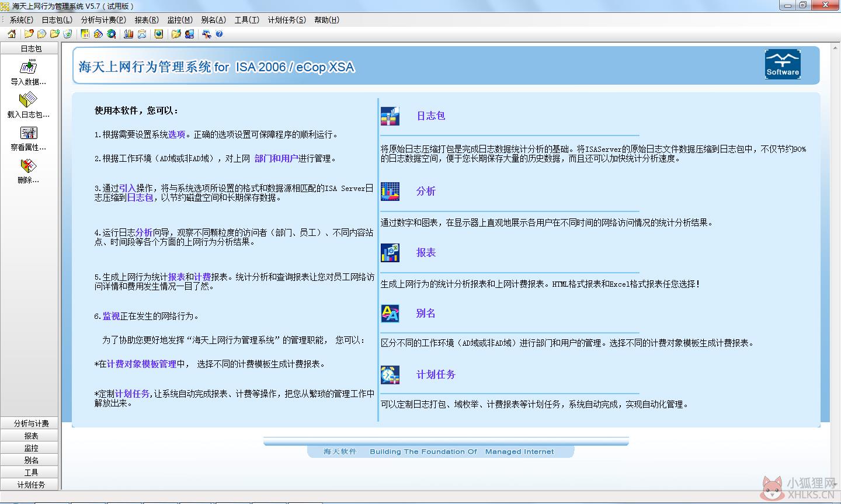Expand the 分析与计费 sidebar panel
Screen dimensions: 841x504
[30, 423]
